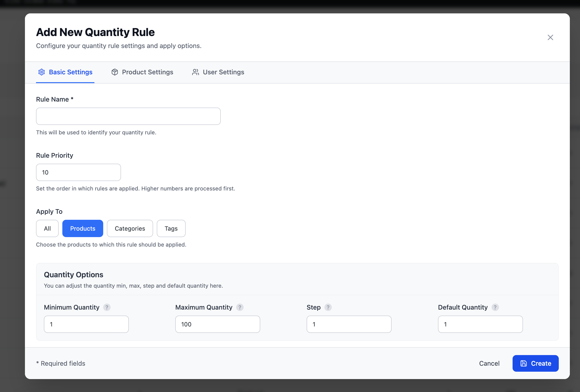Focus the Rule Name text field
Image resolution: width=580 pixels, height=392 pixels.
(128, 116)
